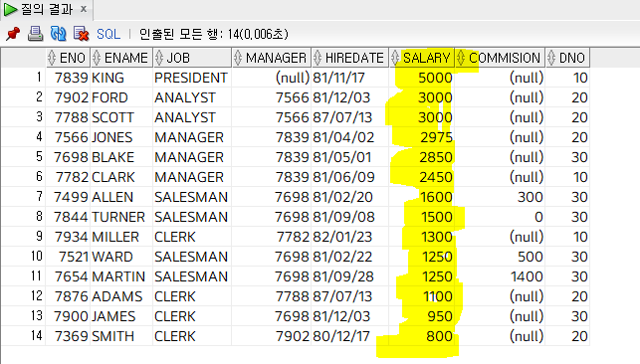
Task: Select row number 14 header
Action: coord(23,336)
